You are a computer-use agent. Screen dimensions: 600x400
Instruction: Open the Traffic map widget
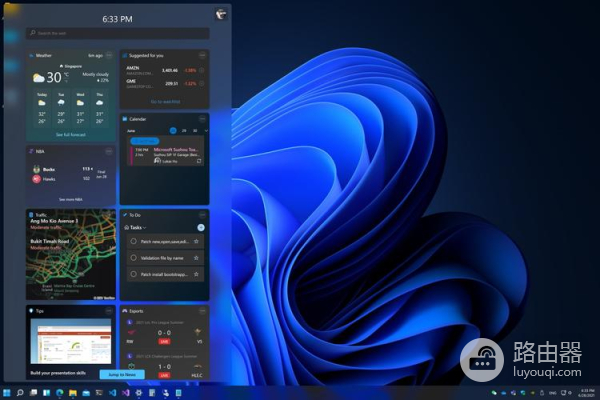pos(70,255)
